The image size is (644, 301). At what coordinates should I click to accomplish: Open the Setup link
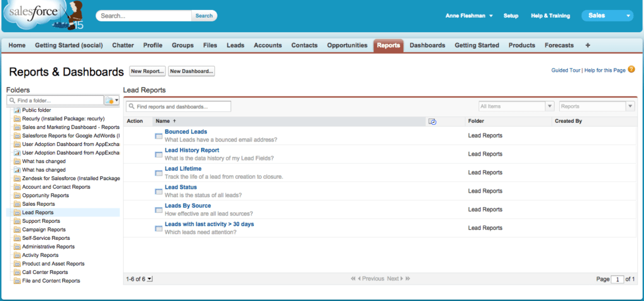[x=511, y=16]
